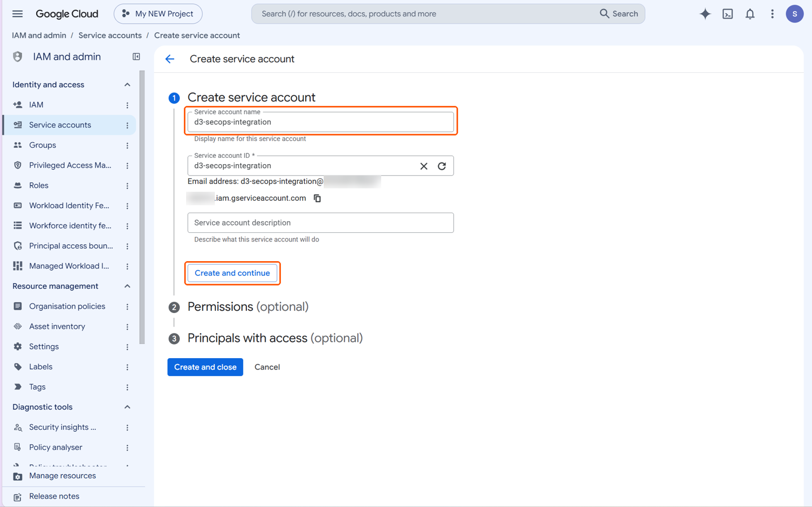Click the Google Cloud logo
Image resolution: width=812 pixels, height=507 pixels.
[67, 14]
